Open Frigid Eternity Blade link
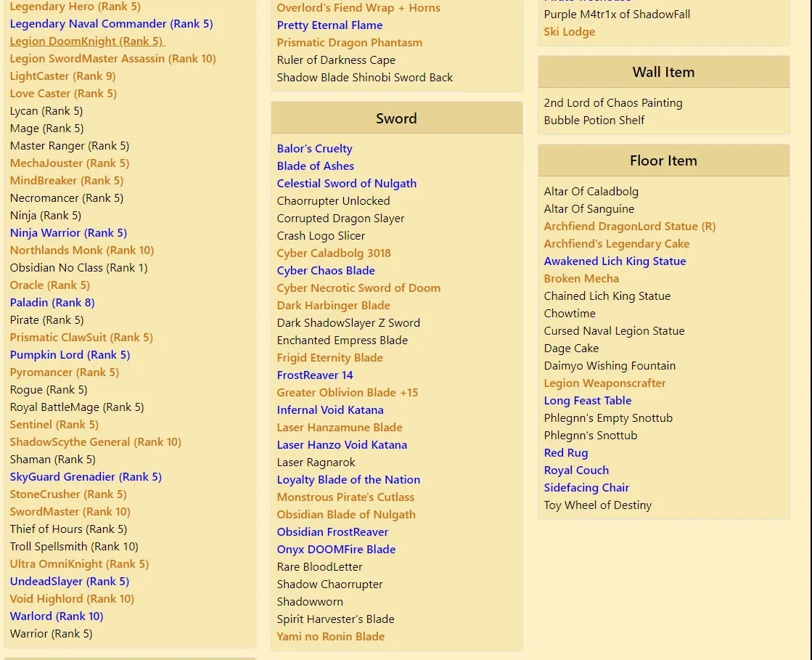Viewport: 812px width, 660px height. 330,358
